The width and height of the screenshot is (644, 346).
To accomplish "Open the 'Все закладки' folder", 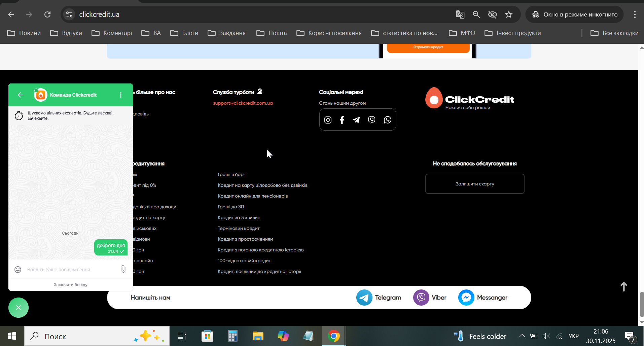I will (614, 33).
